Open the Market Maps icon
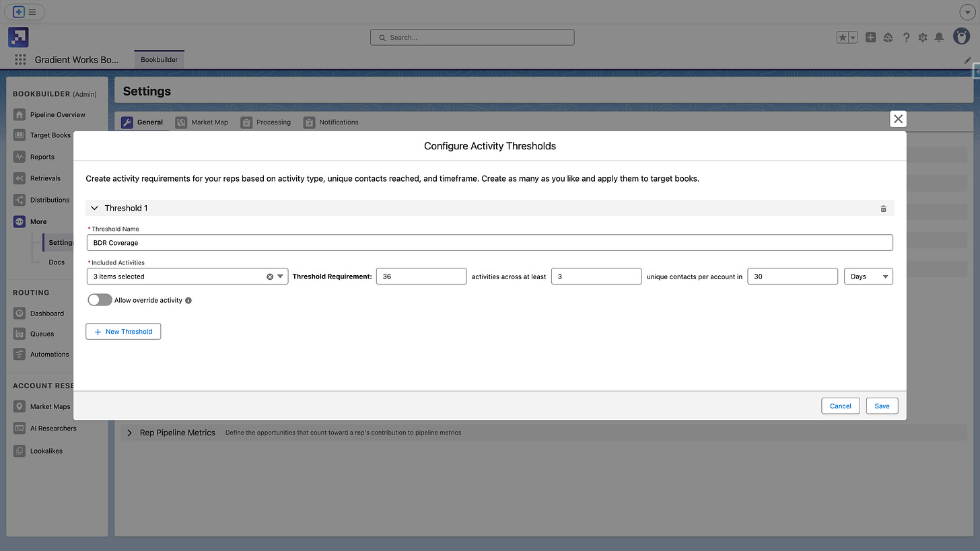The height and width of the screenshot is (551, 980). (20, 406)
